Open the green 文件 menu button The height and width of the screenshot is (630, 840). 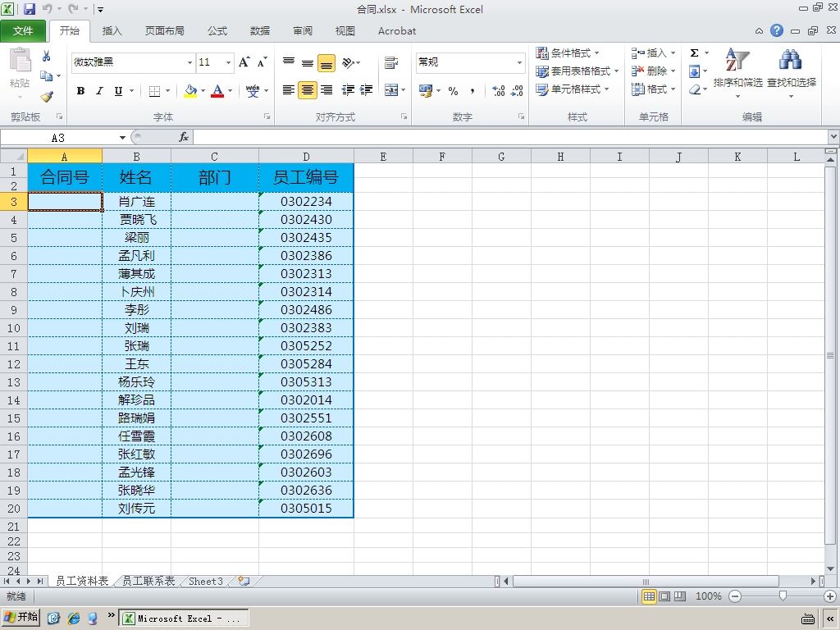click(x=23, y=31)
